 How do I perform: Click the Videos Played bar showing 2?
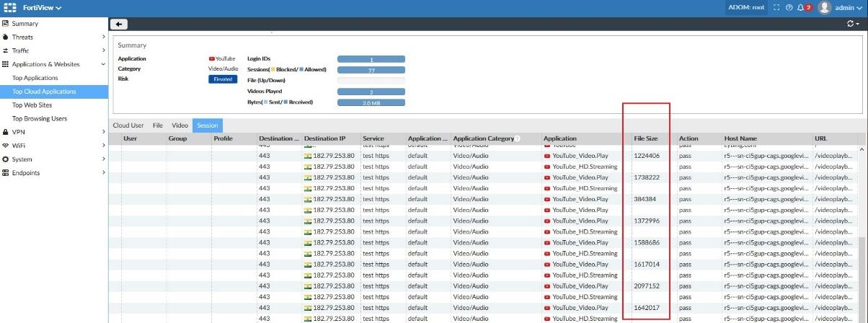pos(371,92)
